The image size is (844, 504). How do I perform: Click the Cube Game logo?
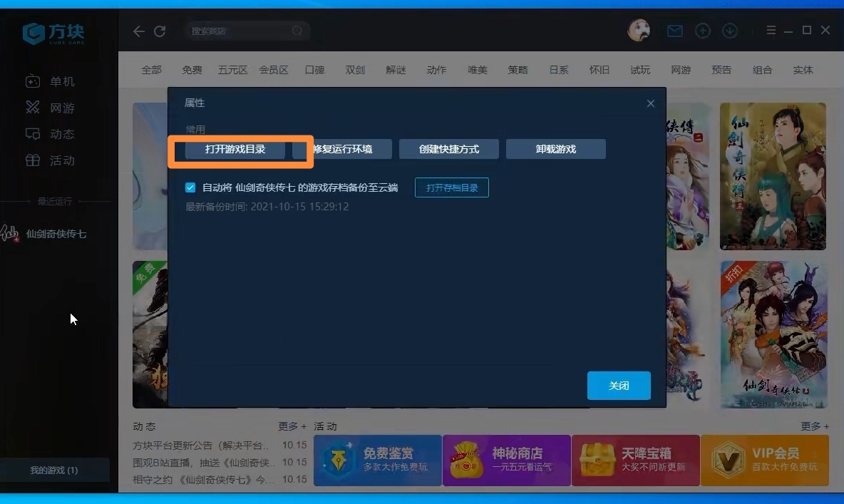53,34
